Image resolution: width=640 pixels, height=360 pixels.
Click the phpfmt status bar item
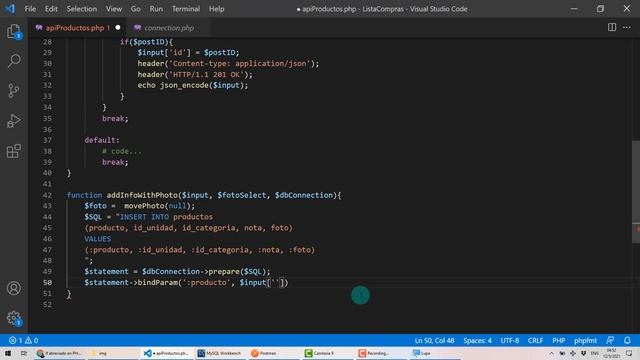585,340
